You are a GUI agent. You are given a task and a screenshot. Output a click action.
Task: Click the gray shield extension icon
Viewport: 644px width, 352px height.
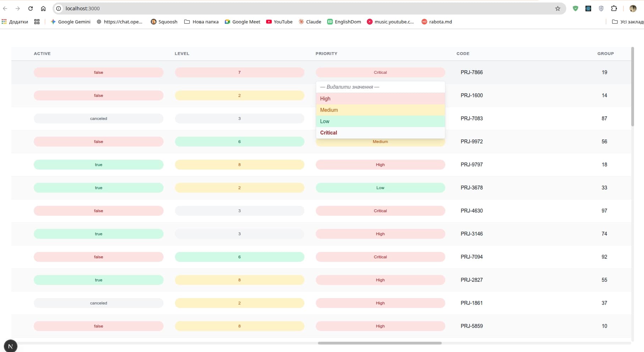point(601,9)
